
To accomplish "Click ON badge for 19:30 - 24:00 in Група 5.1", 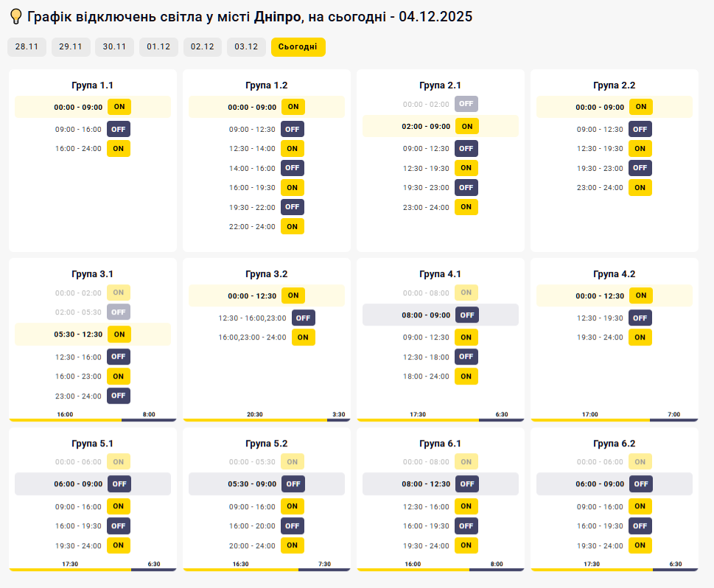I will (119, 545).
